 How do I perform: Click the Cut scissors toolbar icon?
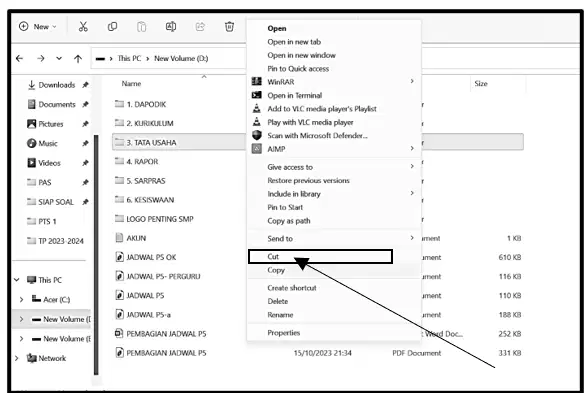[x=83, y=27]
